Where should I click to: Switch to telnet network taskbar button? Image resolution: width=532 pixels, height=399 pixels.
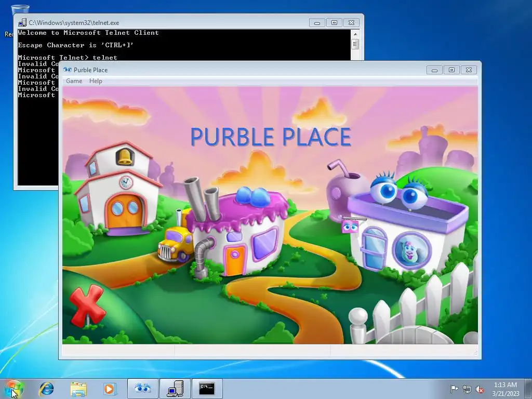[x=175, y=389]
